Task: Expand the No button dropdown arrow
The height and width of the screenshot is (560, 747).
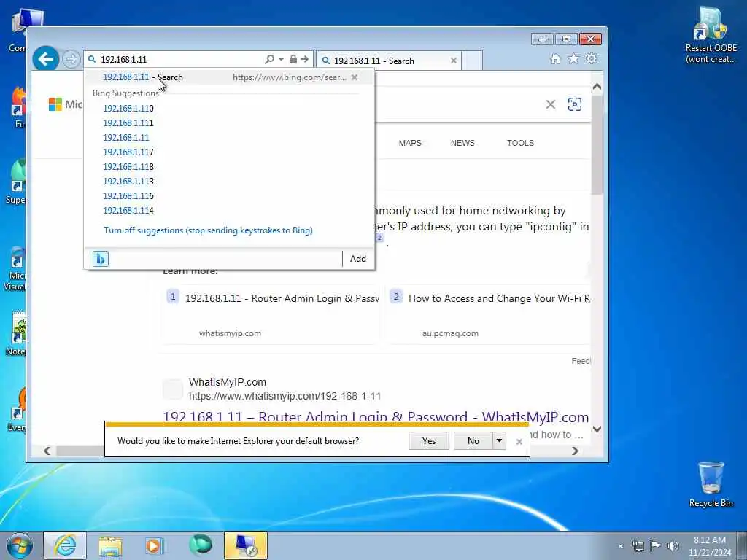Action: coord(499,441)
